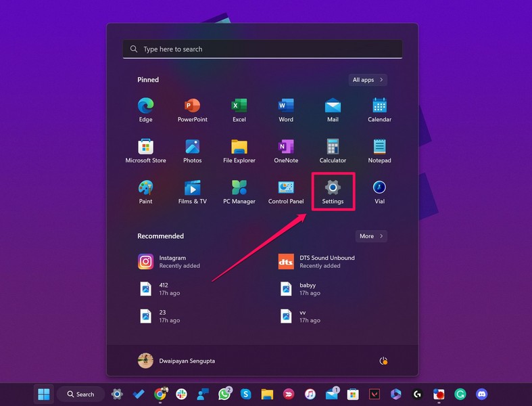Screen dimensions: 532x406
Task: Open Excel from the Pinned apps
Action: coord(239,110)
